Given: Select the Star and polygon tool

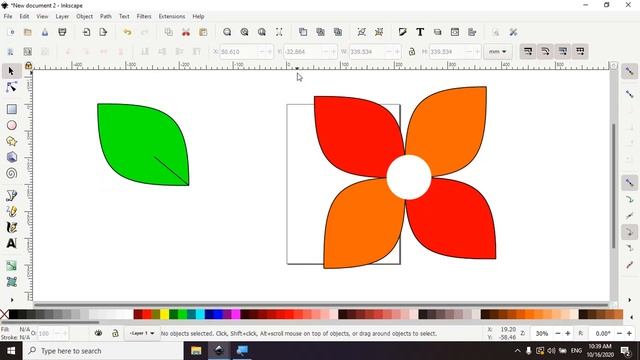Looking at the screenshot, I should pos(11,141).
